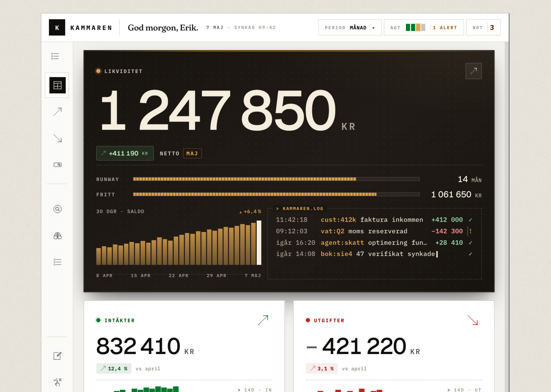Click the God morgon, Erik greeting
The width and height of the screenshot is (551, 392).
coord(163,28)
